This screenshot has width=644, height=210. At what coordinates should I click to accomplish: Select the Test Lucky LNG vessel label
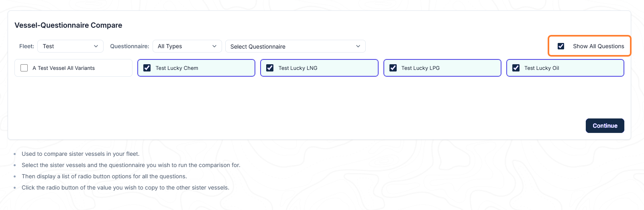tap(298, 68)
